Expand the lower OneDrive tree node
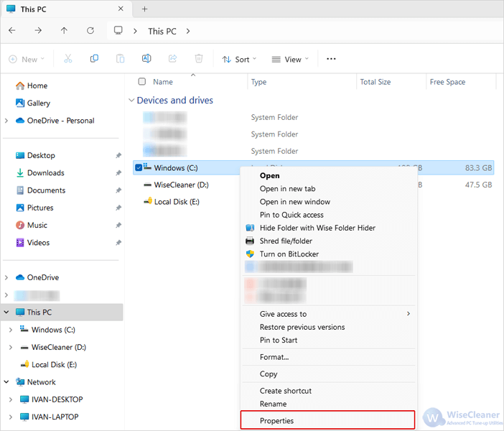The width and height of the screenshot is (504, 431). point(6,277)
